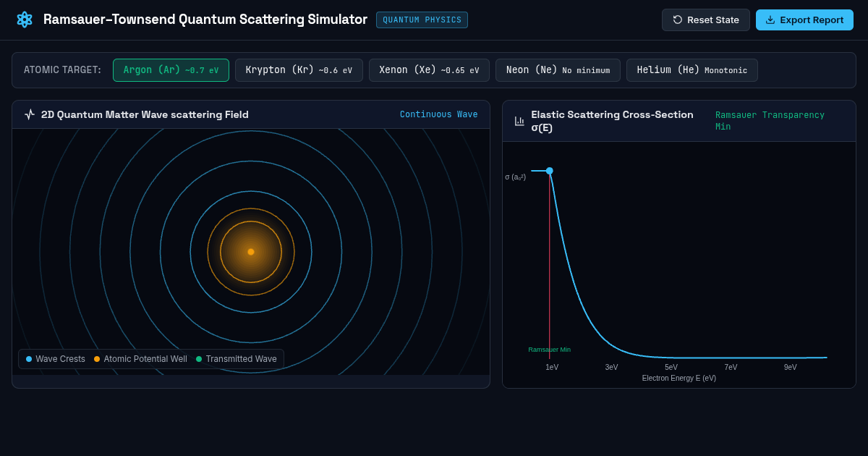
Task: Click the atom logo icon
Action: [x=25, y=20]
